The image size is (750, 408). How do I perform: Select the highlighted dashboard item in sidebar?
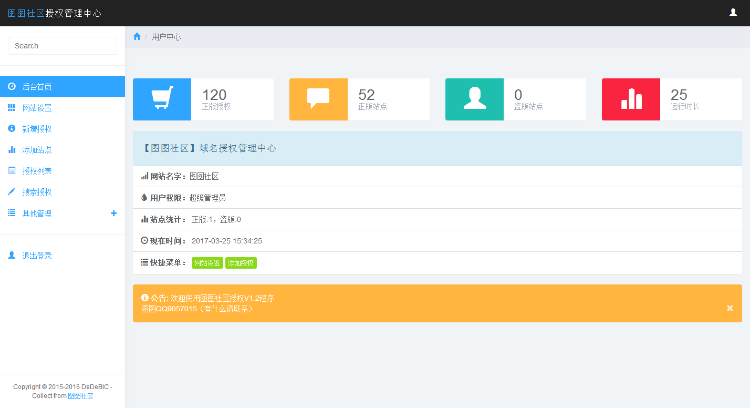tap(62, 86)
